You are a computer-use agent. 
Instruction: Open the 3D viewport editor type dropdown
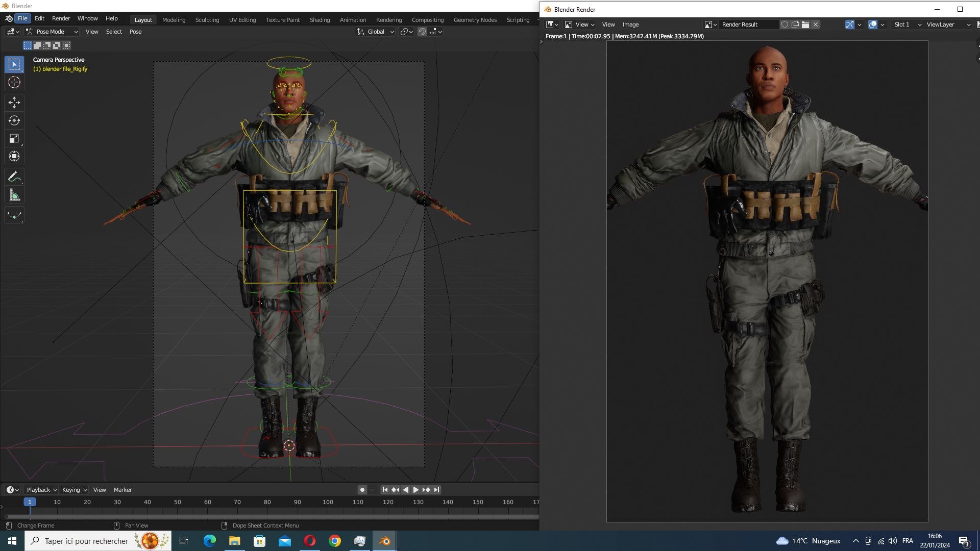click(13, 32)
